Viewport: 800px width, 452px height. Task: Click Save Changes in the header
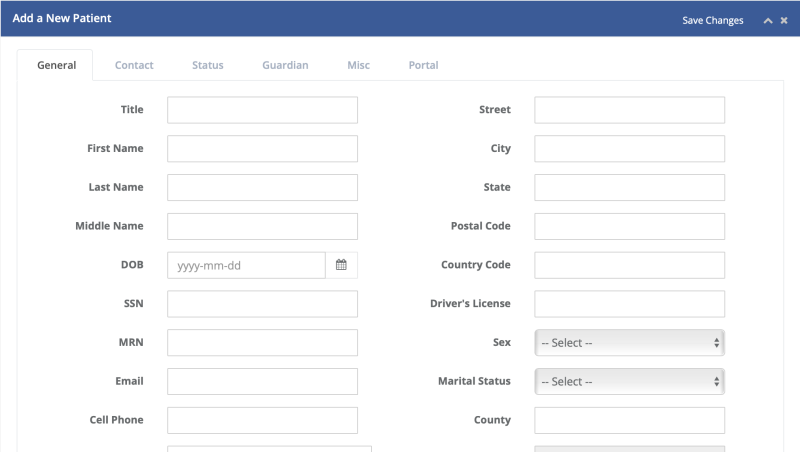[x=712, y=20]
